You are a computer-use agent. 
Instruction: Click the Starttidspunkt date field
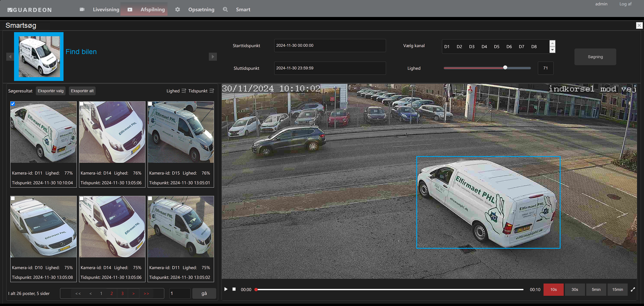[x=330, y=45]
